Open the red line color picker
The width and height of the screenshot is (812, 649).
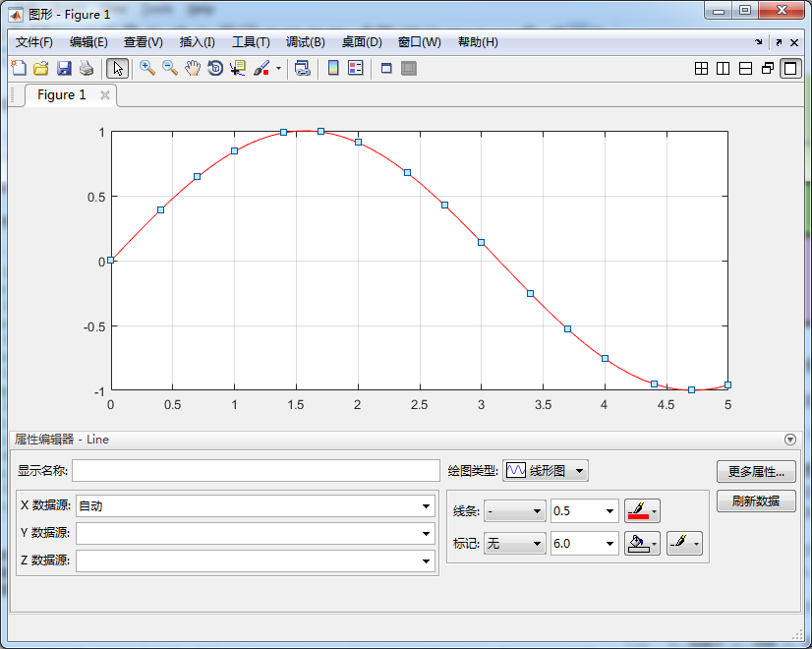click(642, 511)
